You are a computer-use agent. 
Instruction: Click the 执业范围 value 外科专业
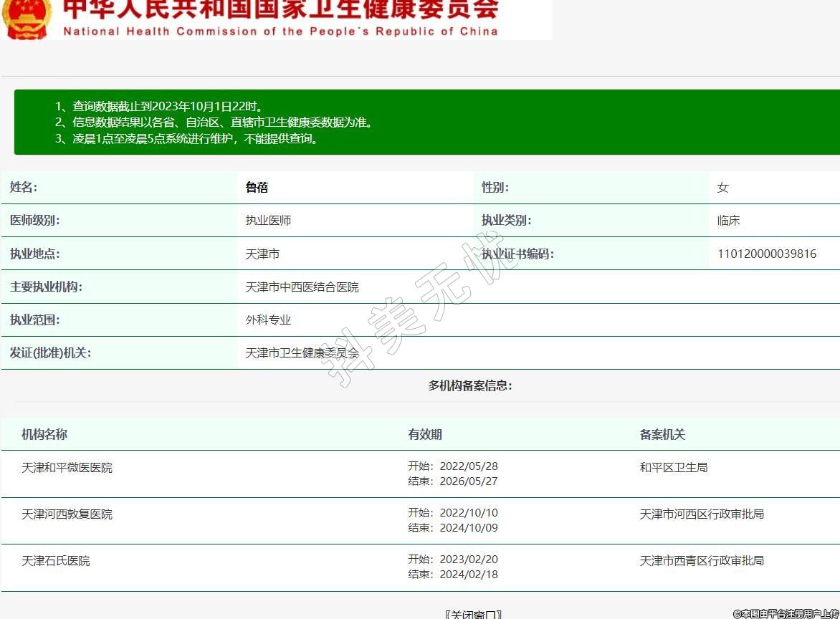pyautogui.click(x=268, y=320)
